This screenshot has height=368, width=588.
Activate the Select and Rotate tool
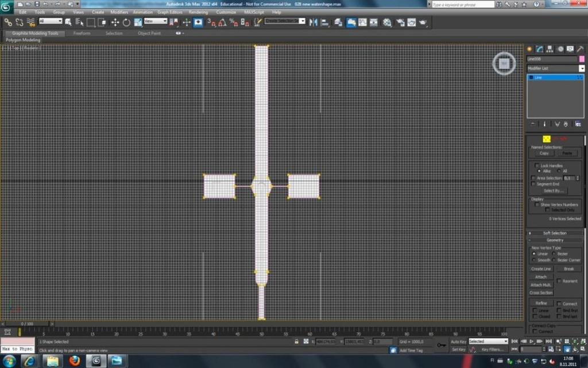(126, 22)
